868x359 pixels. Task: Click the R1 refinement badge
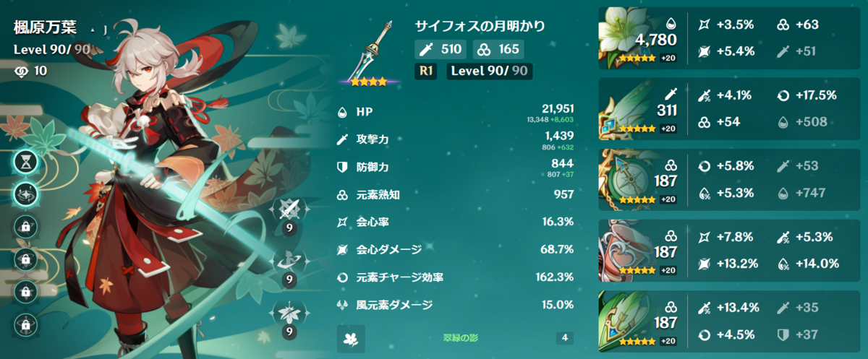(426, 71)
